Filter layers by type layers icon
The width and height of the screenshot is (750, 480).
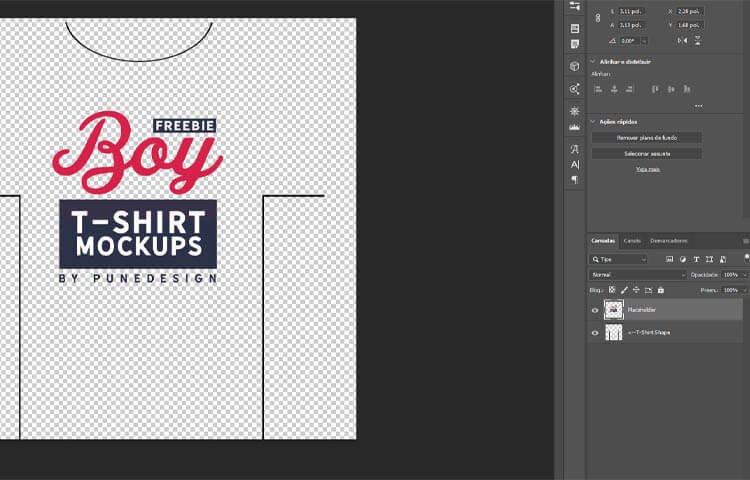(697, 259)
